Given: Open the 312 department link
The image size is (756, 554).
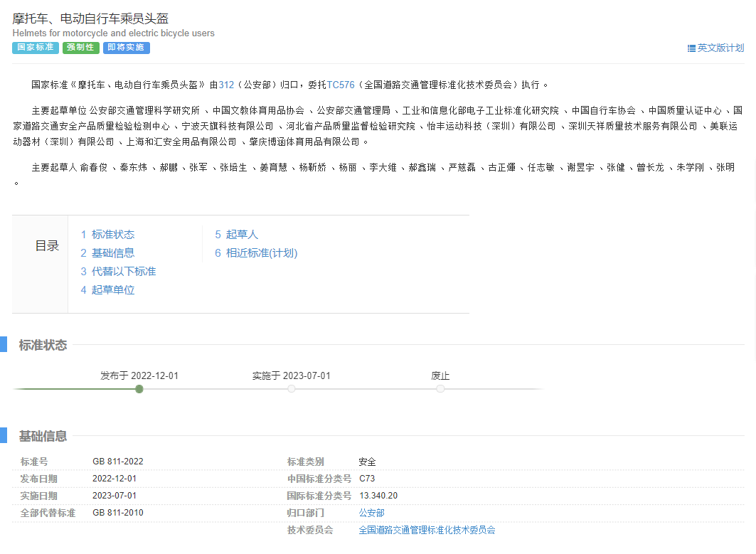Looking at the screenshot, I should coord(226,85).
